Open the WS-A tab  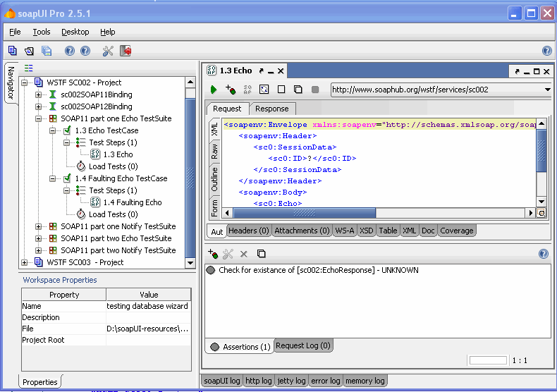(345, 231)
